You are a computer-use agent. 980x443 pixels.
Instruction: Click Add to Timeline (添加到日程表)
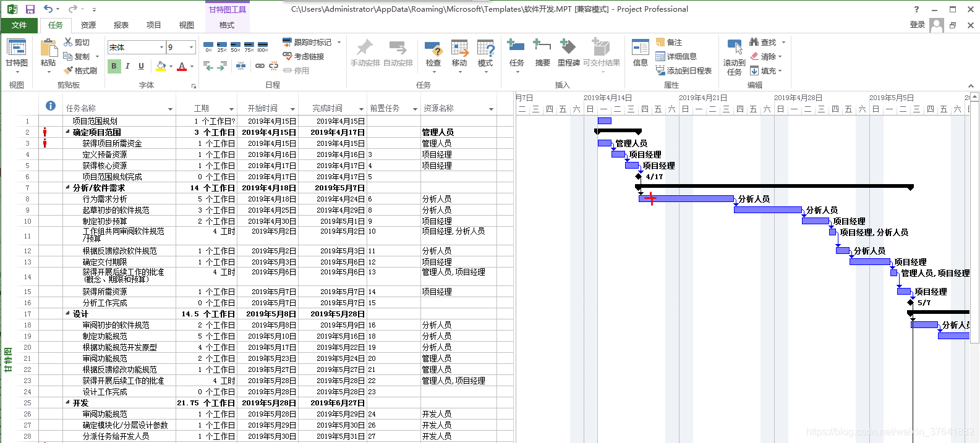[x=684, y=70]
